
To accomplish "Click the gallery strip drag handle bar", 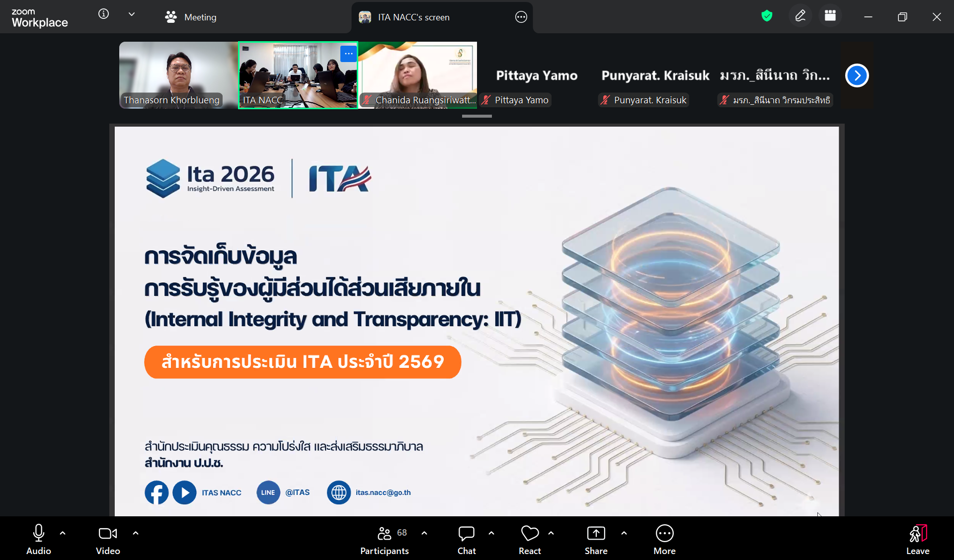I will click(x=477, y=116).
